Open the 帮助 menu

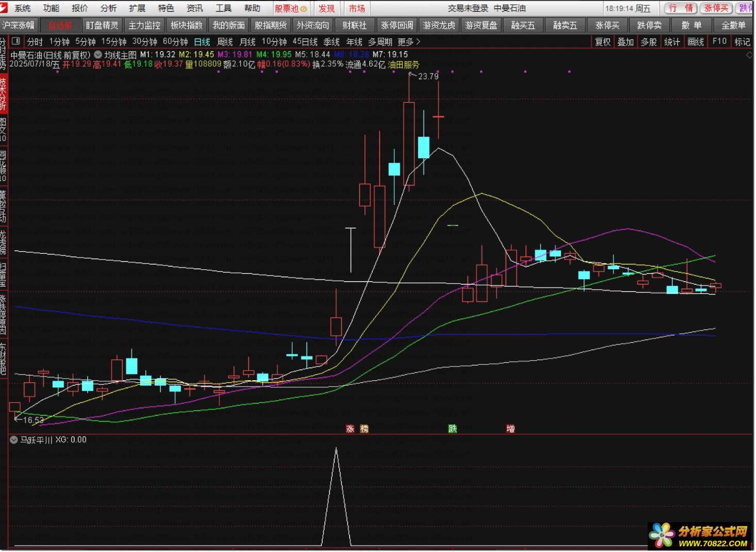tap(252, 8)
